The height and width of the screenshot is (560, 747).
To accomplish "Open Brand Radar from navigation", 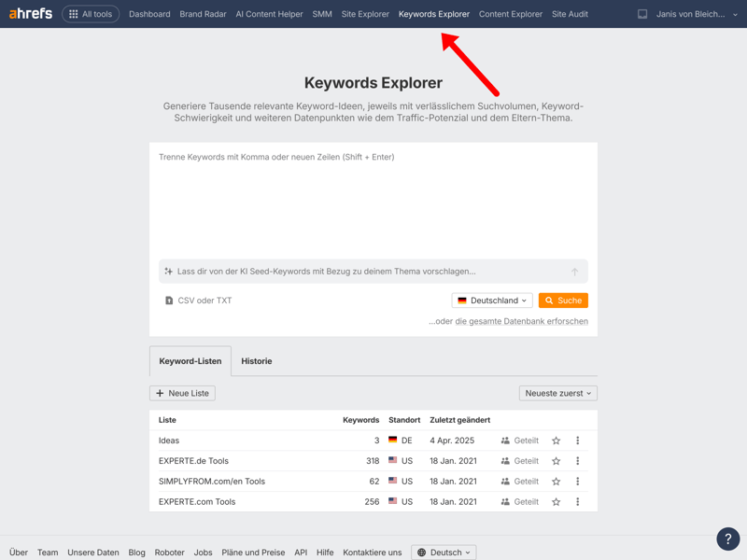I will coord(203,14).
